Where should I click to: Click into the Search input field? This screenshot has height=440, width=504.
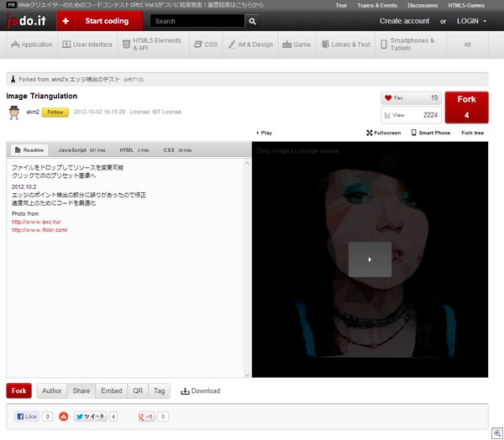point(198,21)
